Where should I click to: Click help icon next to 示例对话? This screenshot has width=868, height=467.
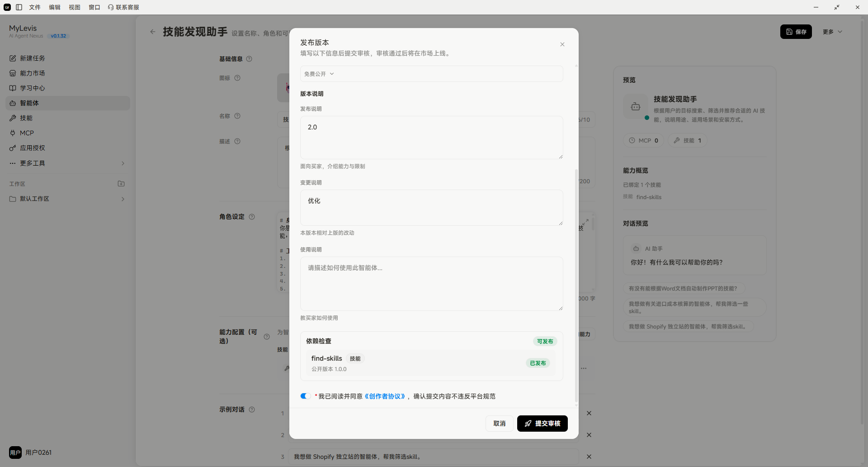pos(252,410)
